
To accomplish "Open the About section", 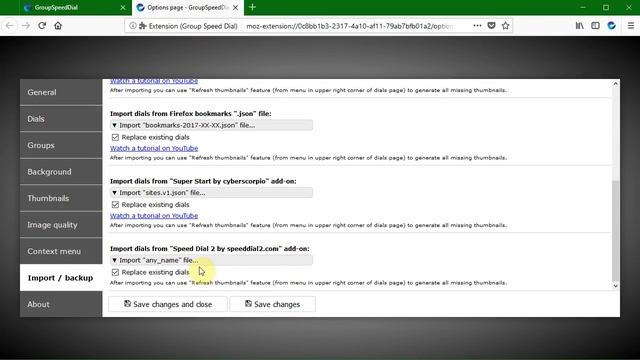I will tap(61, 304).
